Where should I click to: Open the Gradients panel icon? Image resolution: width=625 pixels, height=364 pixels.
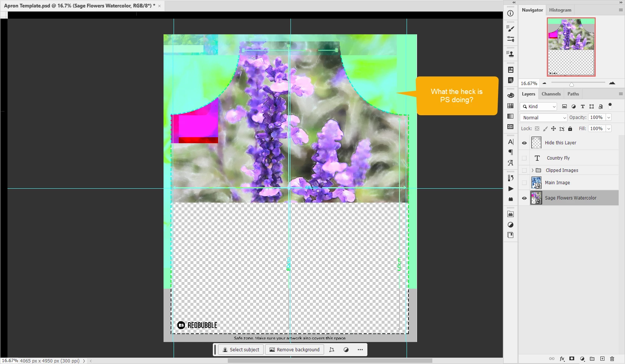click(510, 116)
